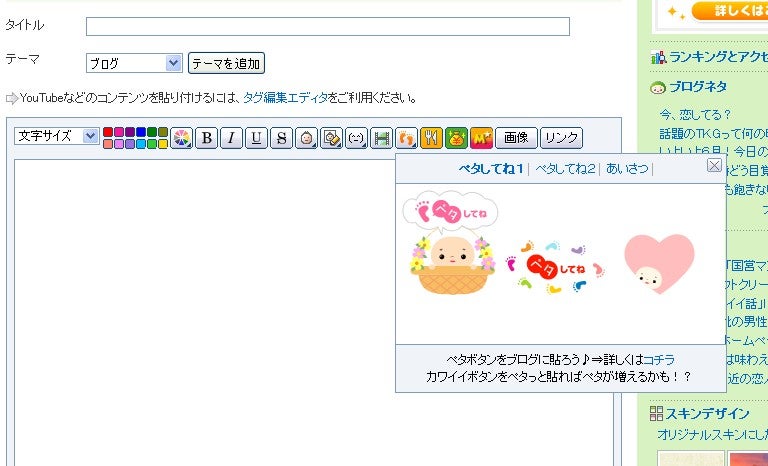768x466 pixels.
Task: Pick the sky blue color swatch
Action: click(x=141, y=144)
